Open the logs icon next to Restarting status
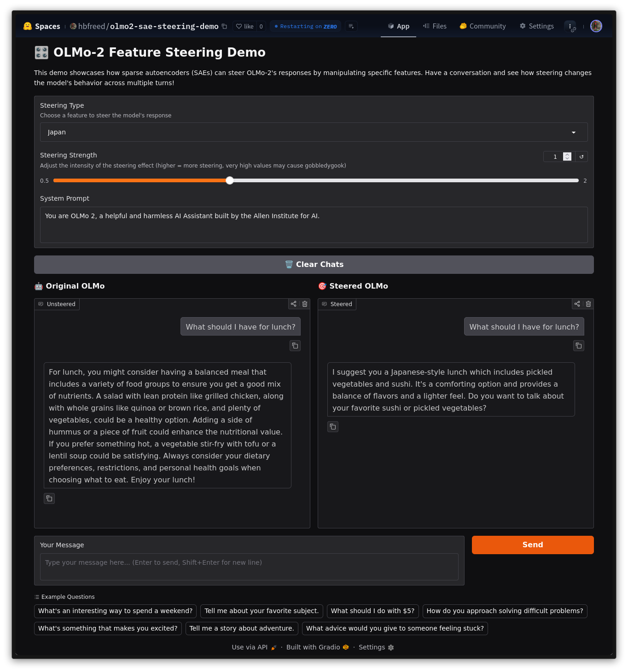 pyautogui.click(x=351, y=26)
